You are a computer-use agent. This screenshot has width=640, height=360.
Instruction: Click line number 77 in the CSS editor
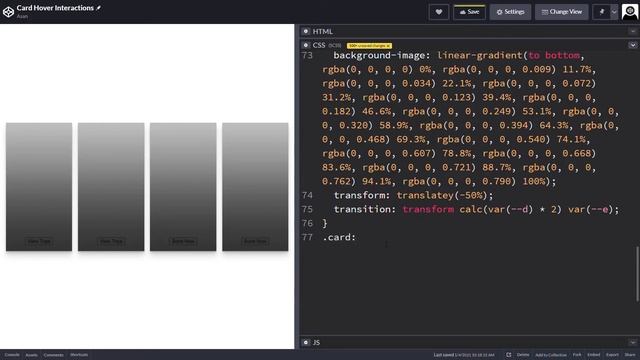(307, 237)
